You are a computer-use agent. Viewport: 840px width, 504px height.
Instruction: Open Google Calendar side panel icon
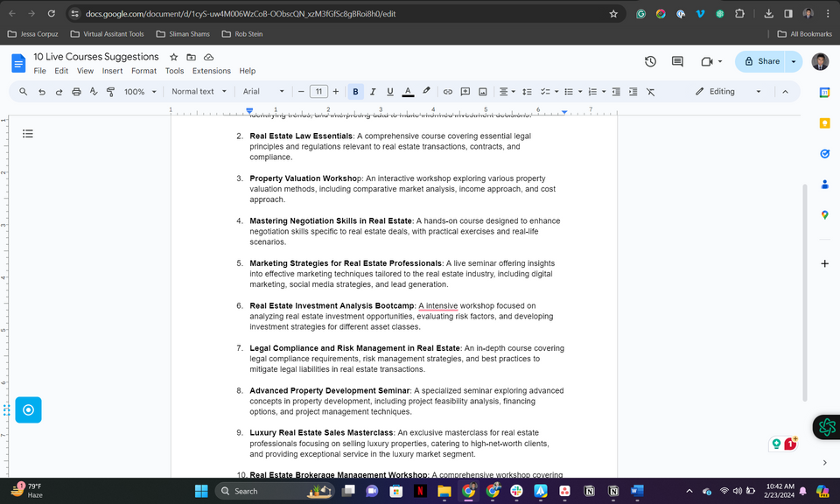tap(824, 93)
